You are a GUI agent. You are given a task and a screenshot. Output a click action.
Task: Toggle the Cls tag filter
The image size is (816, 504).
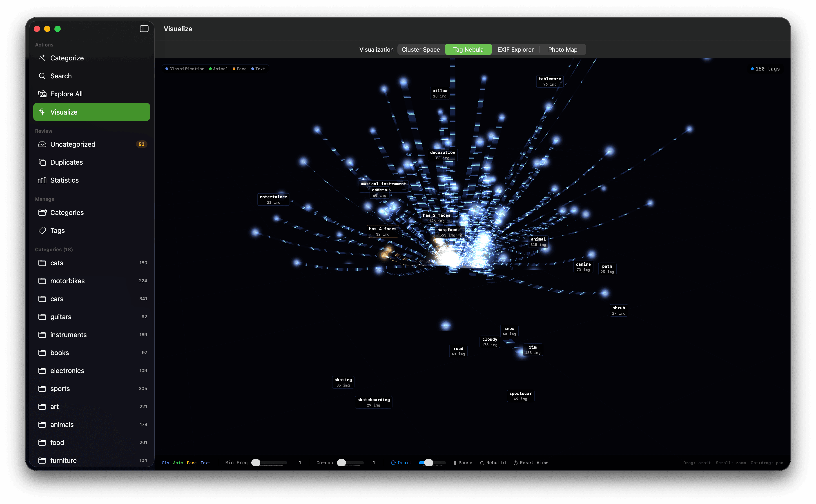click(165, 463)
